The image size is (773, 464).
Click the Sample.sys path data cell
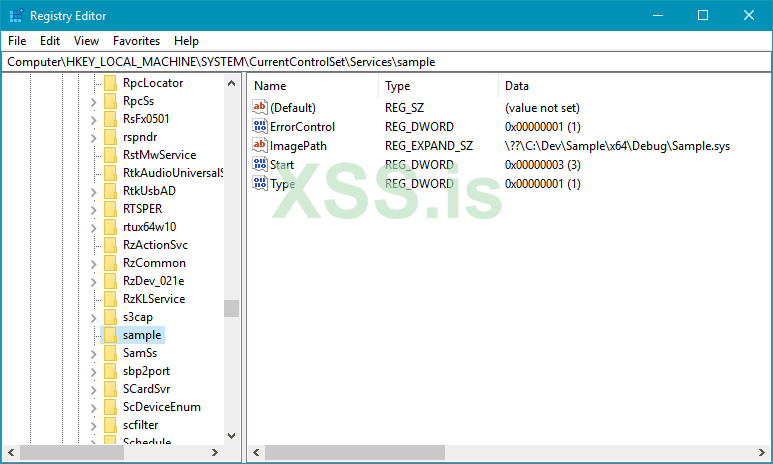coord(617,146)
